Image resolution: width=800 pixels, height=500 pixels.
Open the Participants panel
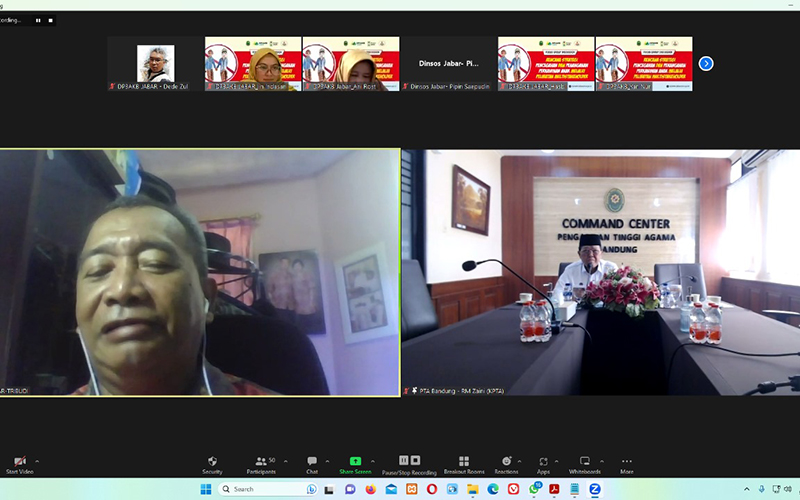click(261, 462)
